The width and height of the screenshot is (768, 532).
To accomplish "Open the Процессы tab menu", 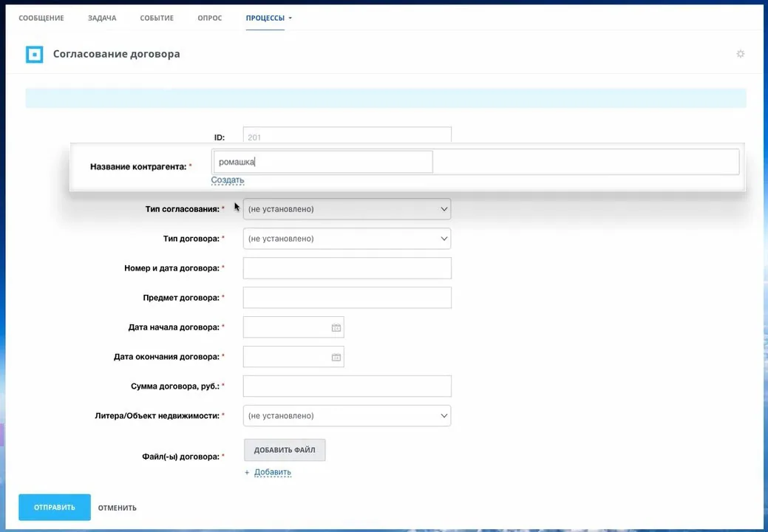I will pos(269,18).
